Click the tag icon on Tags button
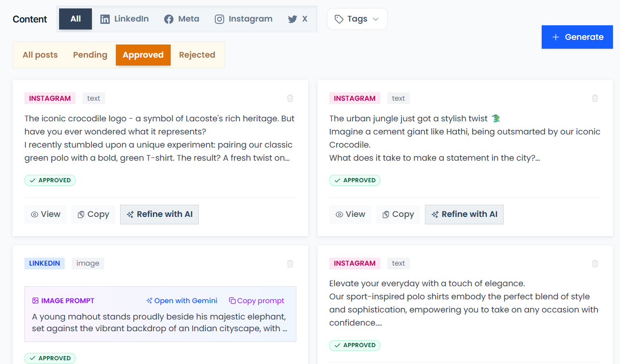 pos(339,19)
